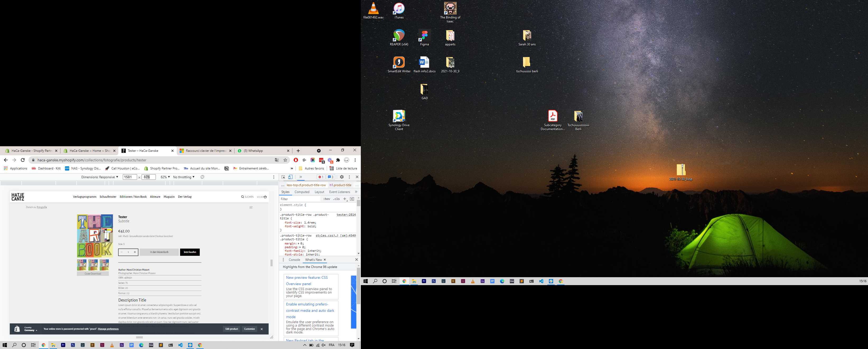Image resolution: width=868 pixels, height=349 pixels.
Task: Click the blue issues count badge showing 3
Action: click(330, 177)
